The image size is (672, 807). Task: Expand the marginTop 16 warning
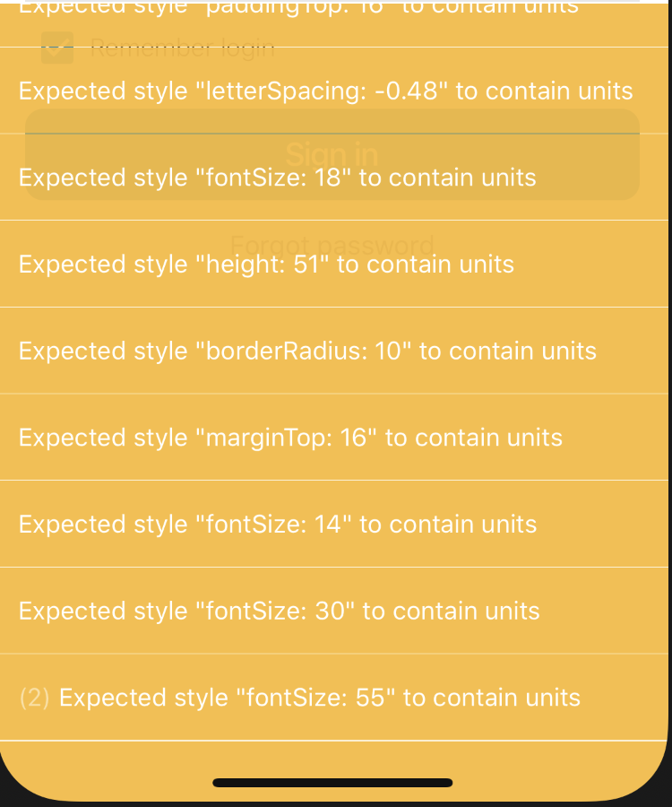334,437
